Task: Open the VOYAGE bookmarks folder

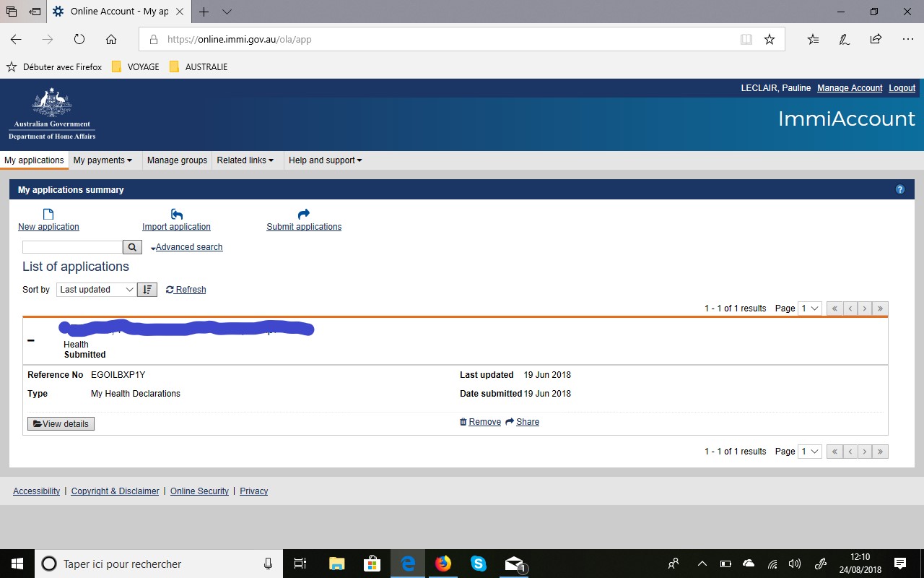Action: (x=136, y=67)
